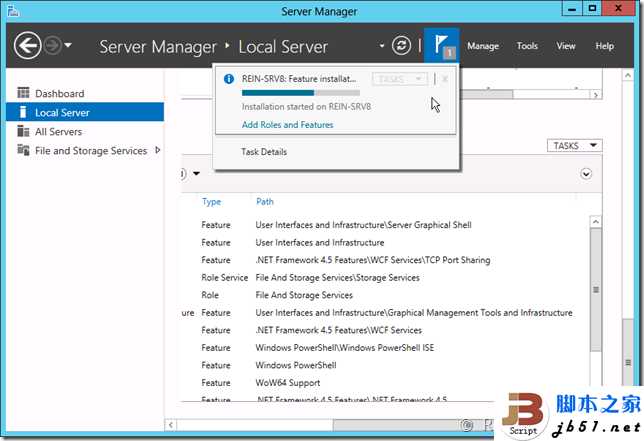Image resolution: width=644 pixels, height=441 pixels.
Task: Click the info icon in notification
Action: (x=229, y=79)
